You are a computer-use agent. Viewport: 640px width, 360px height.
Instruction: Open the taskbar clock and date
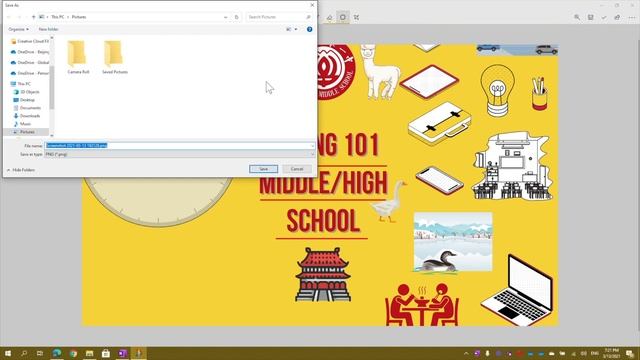point(611,353)
